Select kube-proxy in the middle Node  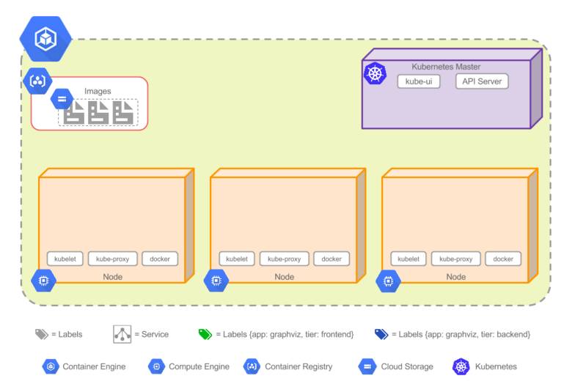click(x=284, y=259)
